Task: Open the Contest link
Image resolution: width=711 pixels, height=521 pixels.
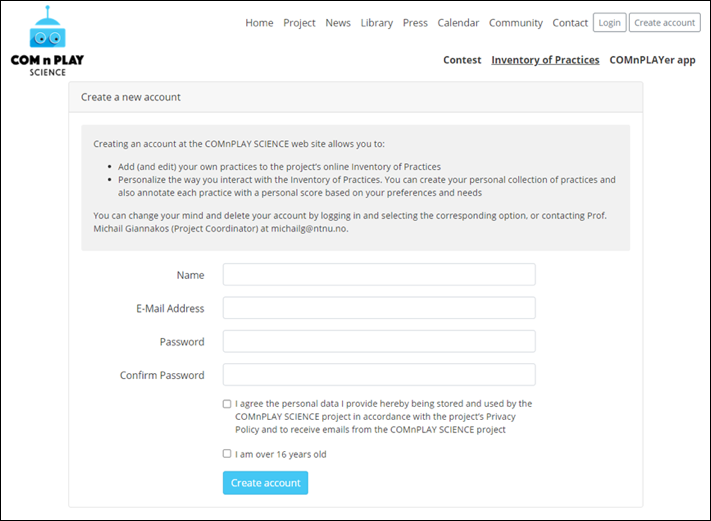Action: pos(462,60)
